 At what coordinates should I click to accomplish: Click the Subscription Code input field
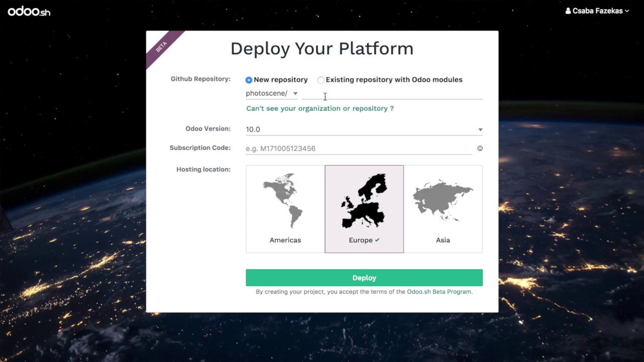(359, 148)
